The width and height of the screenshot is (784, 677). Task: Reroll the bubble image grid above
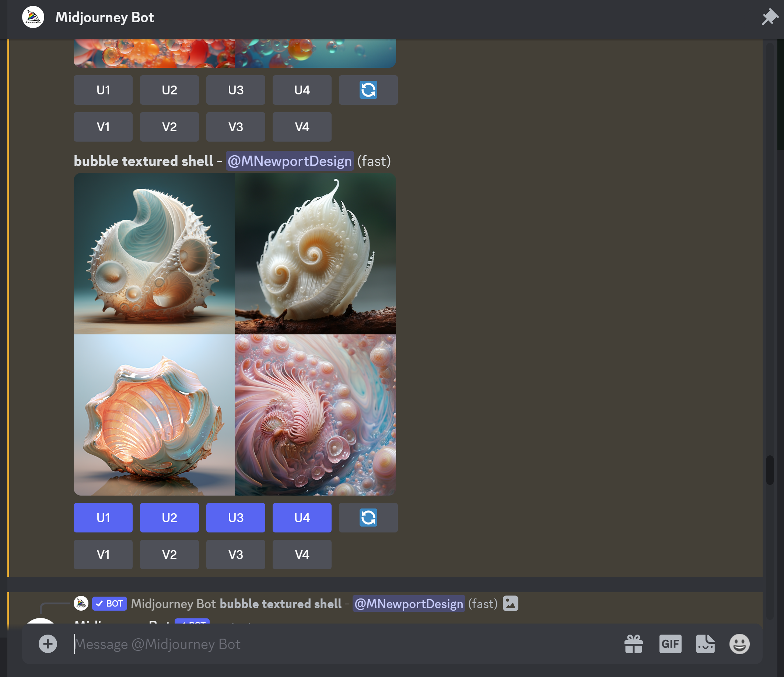pyautogui.click(x=368, y=90)
